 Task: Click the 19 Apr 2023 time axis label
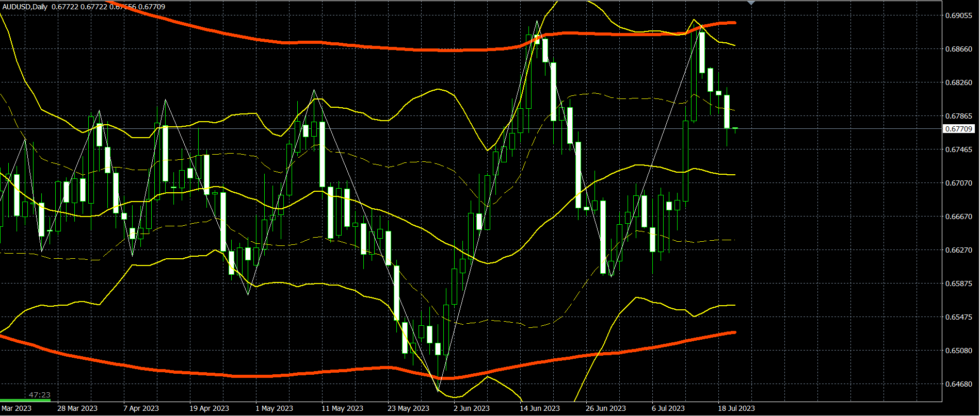click(209, 408)
